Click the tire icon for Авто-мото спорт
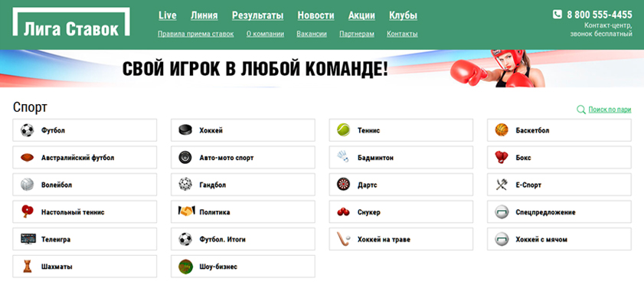 coord(185,157)
